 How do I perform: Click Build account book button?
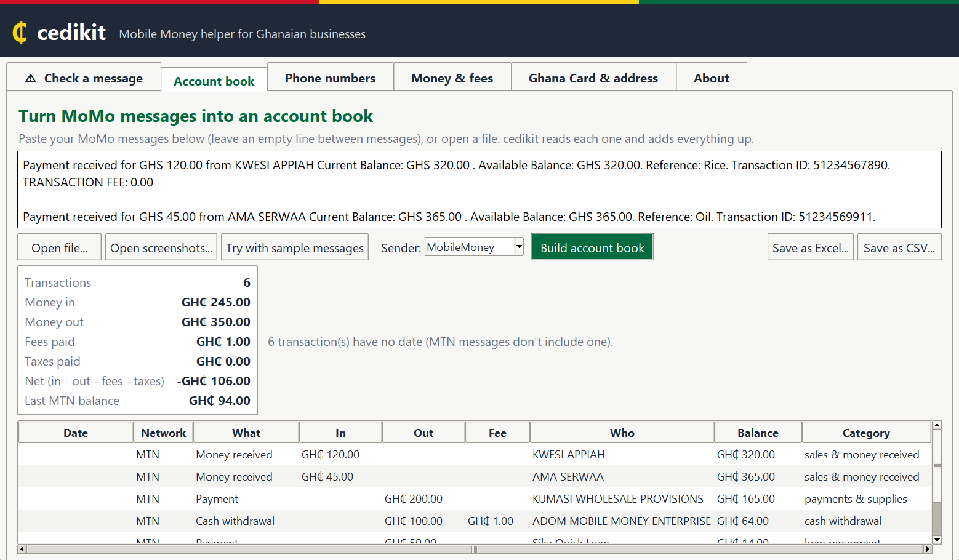pyautogui.click(x=592, y=247)
